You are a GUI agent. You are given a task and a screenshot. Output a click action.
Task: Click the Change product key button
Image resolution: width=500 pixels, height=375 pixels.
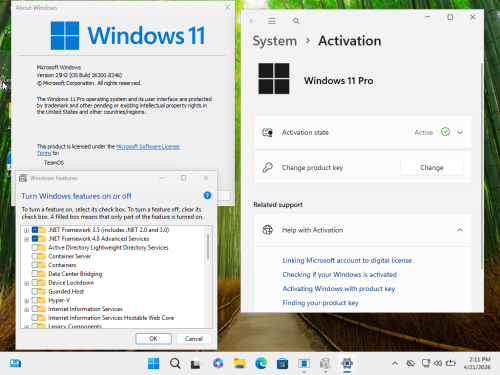click(432, 168)
